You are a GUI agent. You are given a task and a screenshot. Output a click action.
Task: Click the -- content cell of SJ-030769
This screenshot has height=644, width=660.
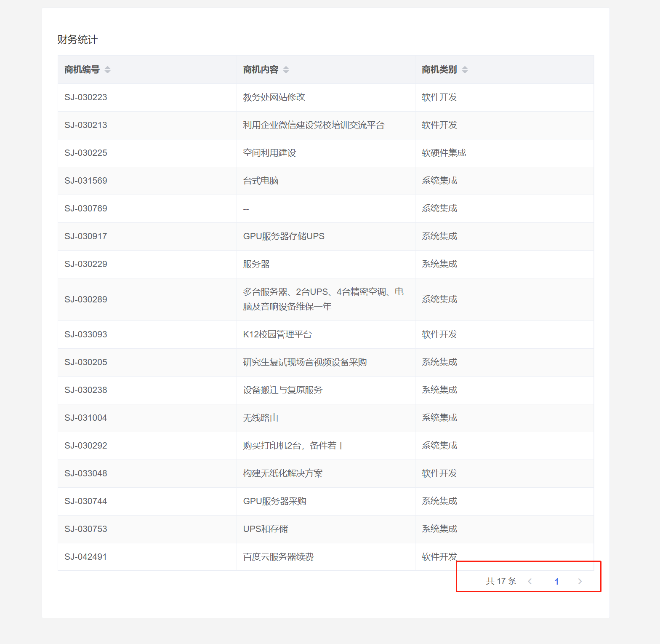pyautogui.click(x=326, y=208)
